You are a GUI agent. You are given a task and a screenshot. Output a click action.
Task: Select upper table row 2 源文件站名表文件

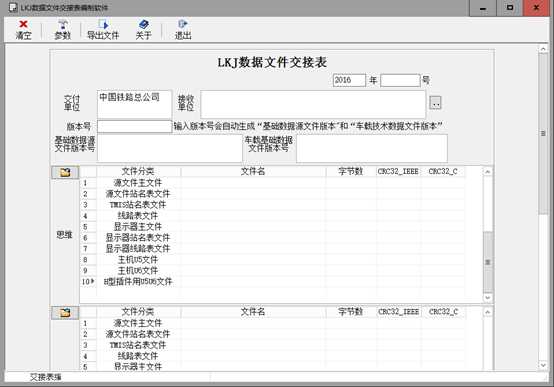pyautogui.click(x=272, y=194)
